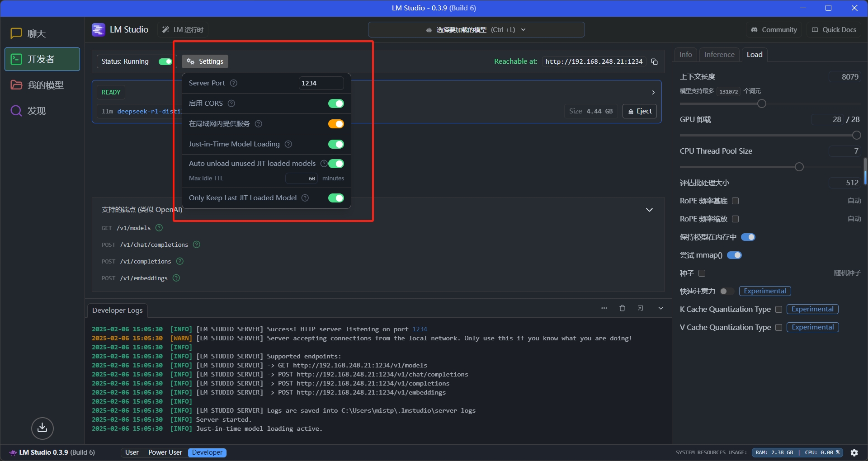The height and width of the screenshot is (461, 868).
Task: Open the model selector dropdown (选择要加载的模型)
Action: [x=476, y=30]
